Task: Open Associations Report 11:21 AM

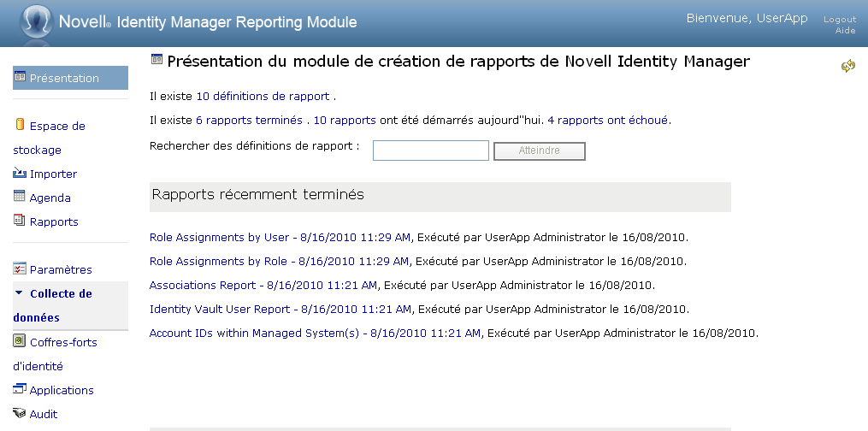Action: click(x=263, y=286)
